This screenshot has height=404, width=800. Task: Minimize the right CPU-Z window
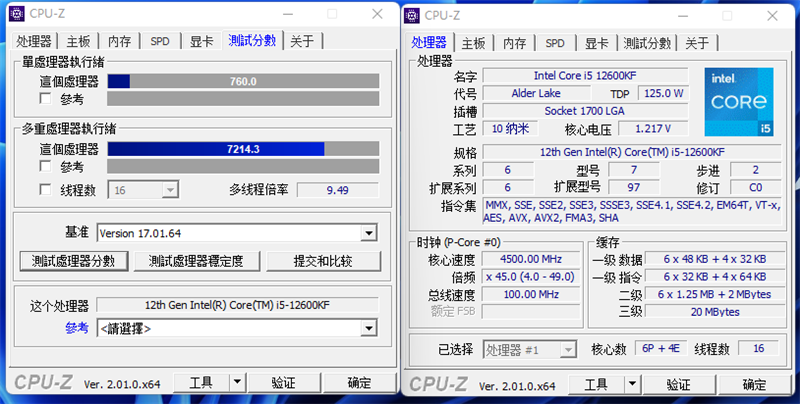click(684, 15)
